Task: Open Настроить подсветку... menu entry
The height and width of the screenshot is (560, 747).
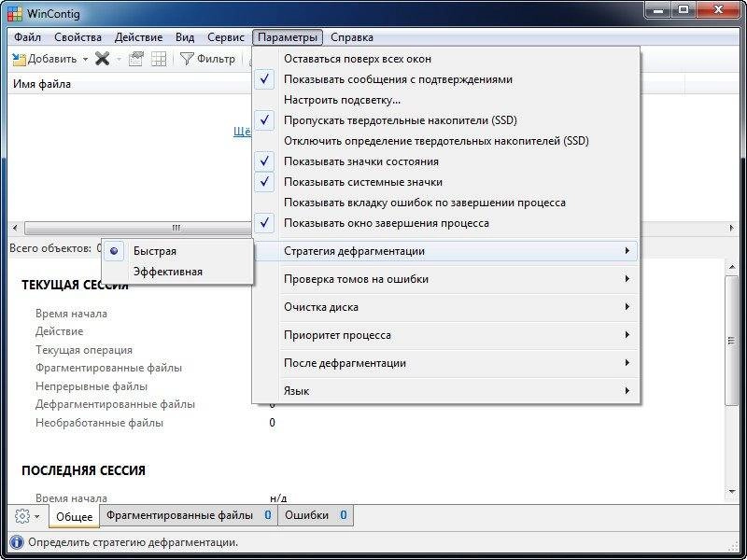Action: (x=446, y=100)
